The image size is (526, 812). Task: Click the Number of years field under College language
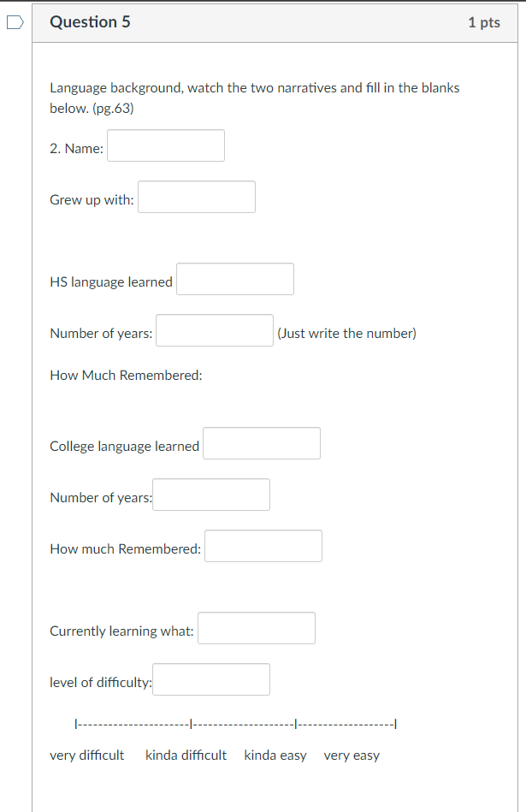click(x=211, y=495)
